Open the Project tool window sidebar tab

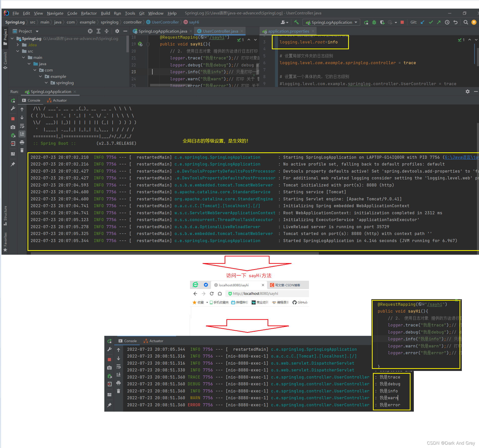pyautogui.click(x=5, y=37)
